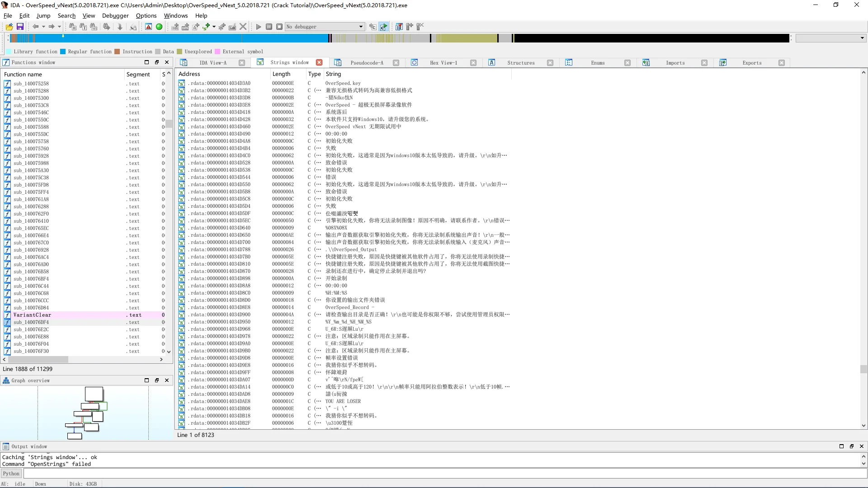
Task: Sort by Function name column header
Action: click(63, 75)
